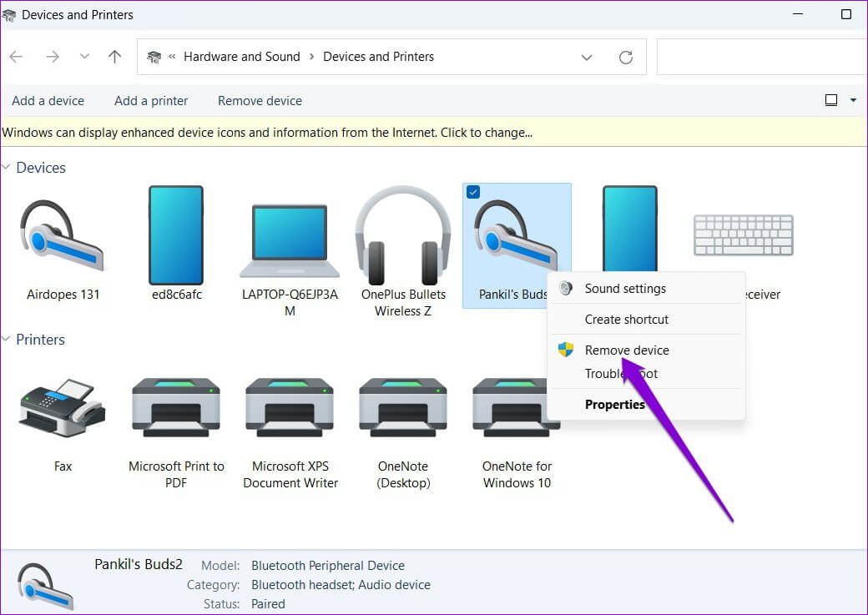Viewport: 868px width, 615px height.
Task: Click the enhanced device icons information bar
Action: pos(433,133)
